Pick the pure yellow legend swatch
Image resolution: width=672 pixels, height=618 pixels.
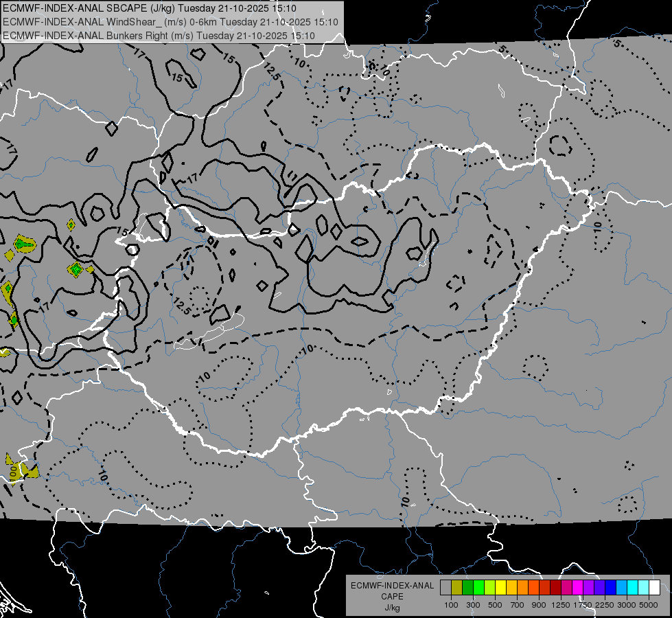click(x=500, y=588)
